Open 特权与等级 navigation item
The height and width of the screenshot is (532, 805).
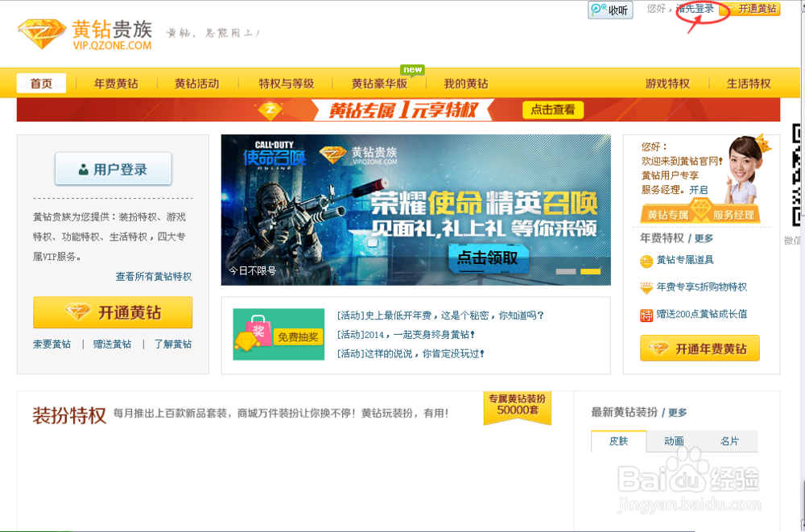click(x=286, y=84)
